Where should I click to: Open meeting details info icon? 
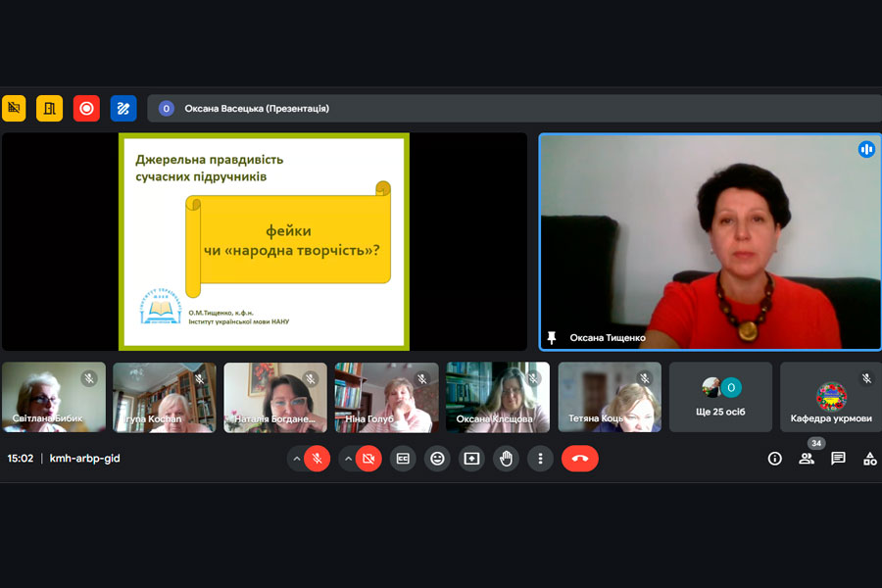[x=774, y=460]
